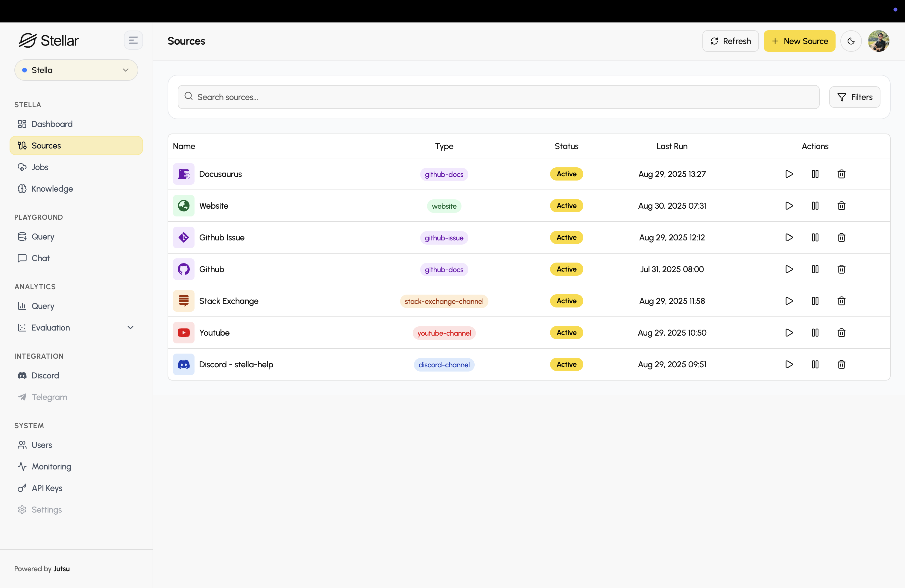Viewport: 905px width, 588px height.
Task: Go to Jobs in sidebar
Action: [x=40, y=167]
